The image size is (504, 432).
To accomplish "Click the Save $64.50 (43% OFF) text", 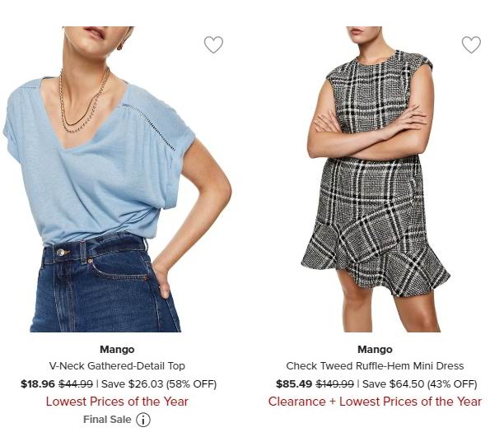I will coord(419,383).
